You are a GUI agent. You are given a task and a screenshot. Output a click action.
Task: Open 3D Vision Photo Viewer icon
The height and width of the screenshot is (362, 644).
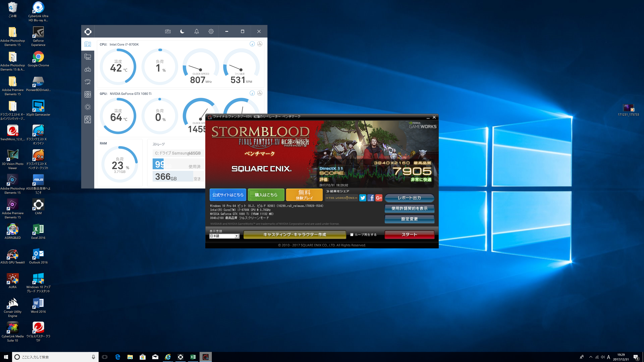pos(13,160)
